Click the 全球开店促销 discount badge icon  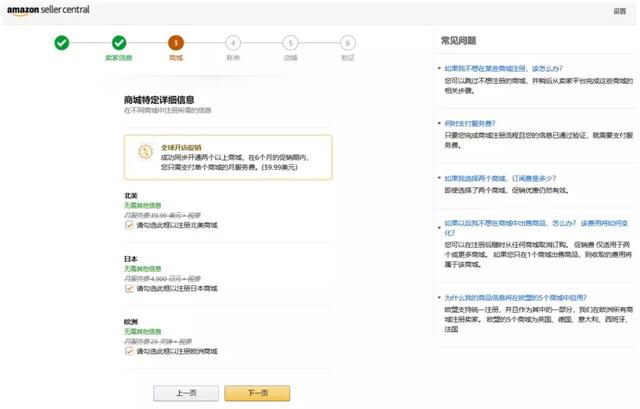pyautogui.click(x=145, y=152)
